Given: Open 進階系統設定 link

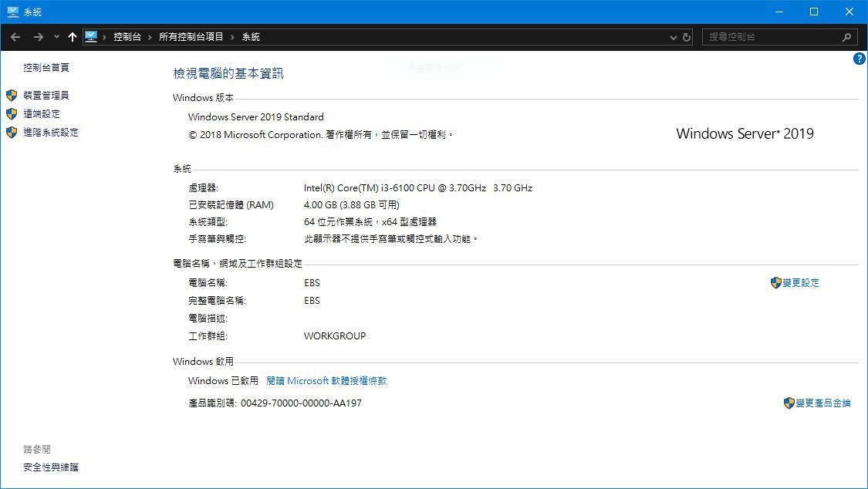Looking at the screenshot, I should (51, 132).
